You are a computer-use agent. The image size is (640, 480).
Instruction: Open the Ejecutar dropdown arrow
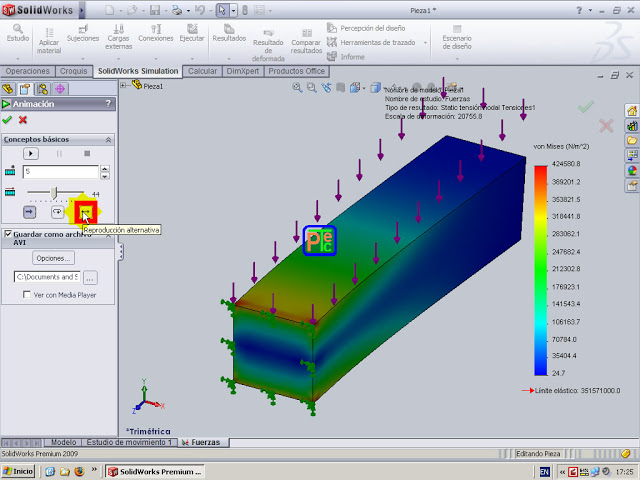tap(192, 58)
